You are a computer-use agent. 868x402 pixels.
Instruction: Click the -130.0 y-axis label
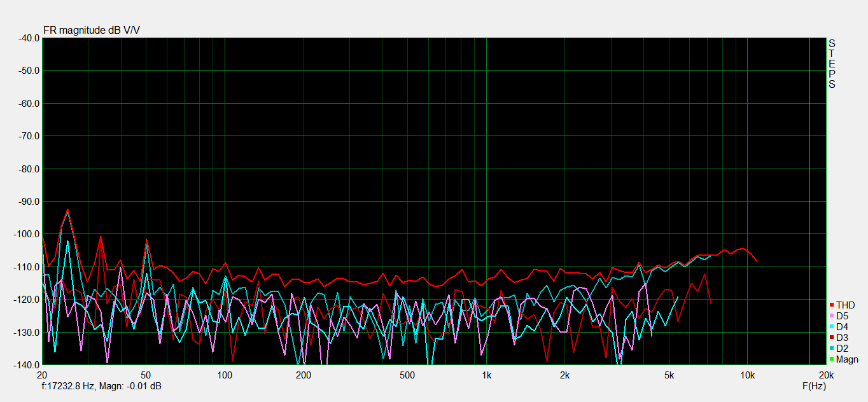click(x=26, y=333)
